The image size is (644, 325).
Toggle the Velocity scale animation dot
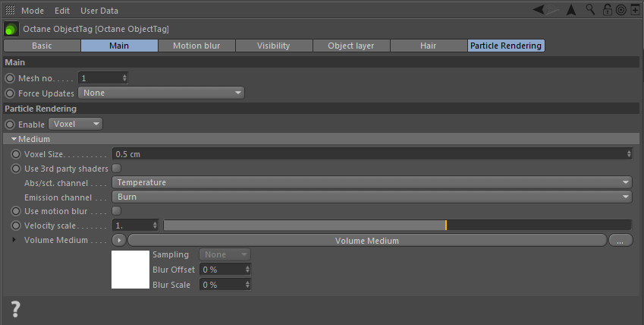coord(16,226)
